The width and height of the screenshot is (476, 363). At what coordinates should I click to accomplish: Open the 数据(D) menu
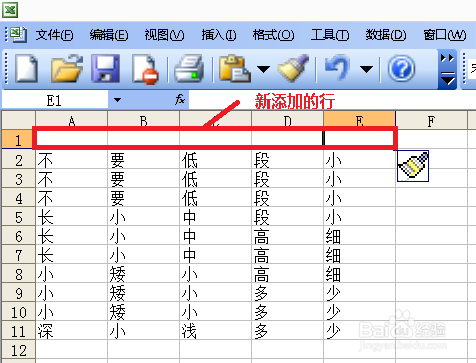click(386, 35)
